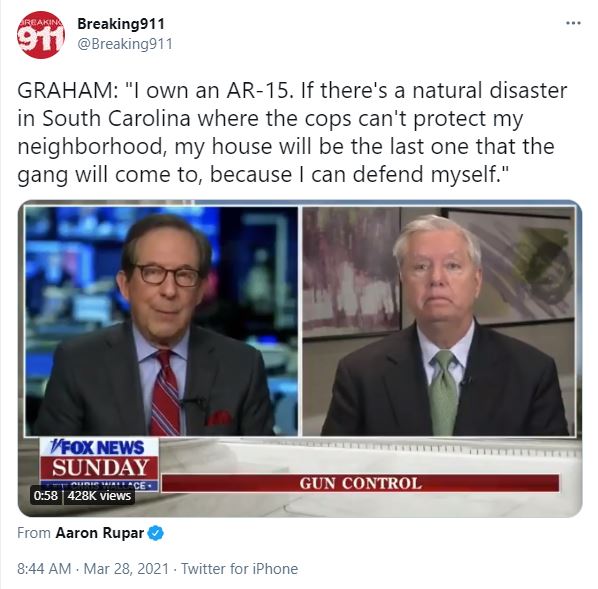The height and width of the screenshot is (589, 598).
Task: Open the three-dot more options menu
Action: click(x=573, y=23)
